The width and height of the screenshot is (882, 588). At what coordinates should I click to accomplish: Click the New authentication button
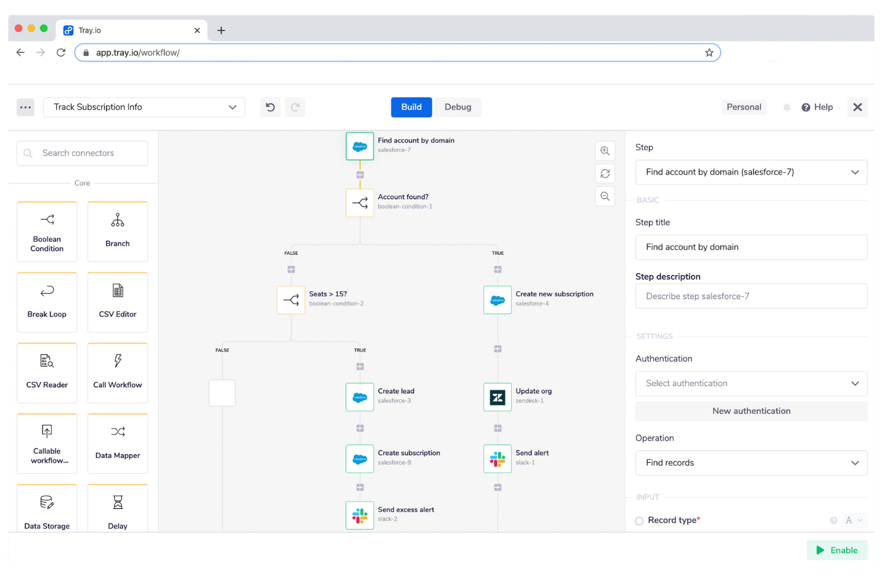[751, 411]
